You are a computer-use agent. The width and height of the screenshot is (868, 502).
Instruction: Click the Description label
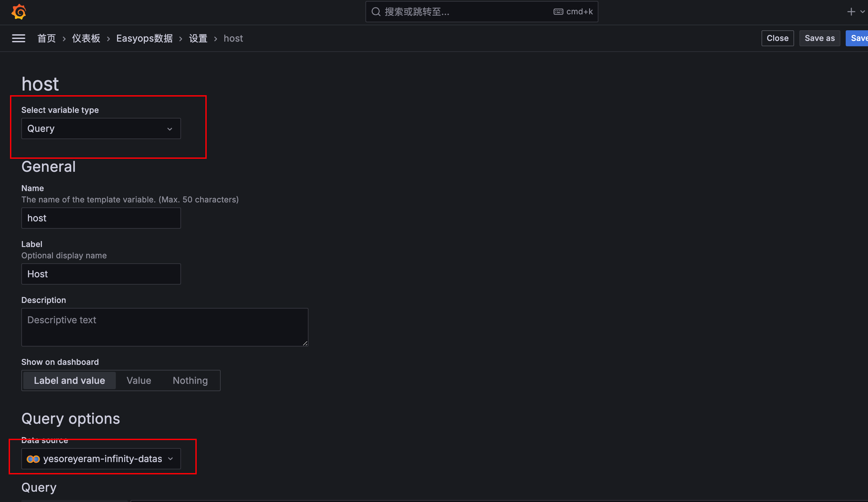coord(43,300)
